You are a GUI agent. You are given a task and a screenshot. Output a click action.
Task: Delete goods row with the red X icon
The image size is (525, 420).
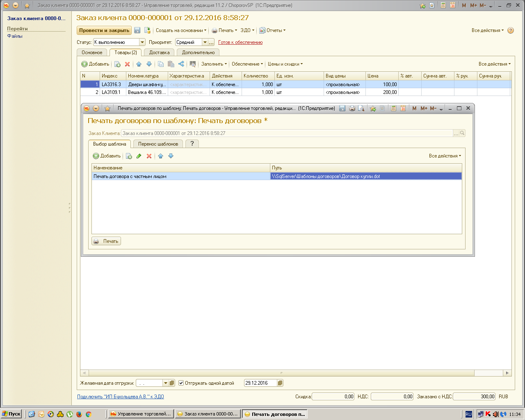coord(128,64)
